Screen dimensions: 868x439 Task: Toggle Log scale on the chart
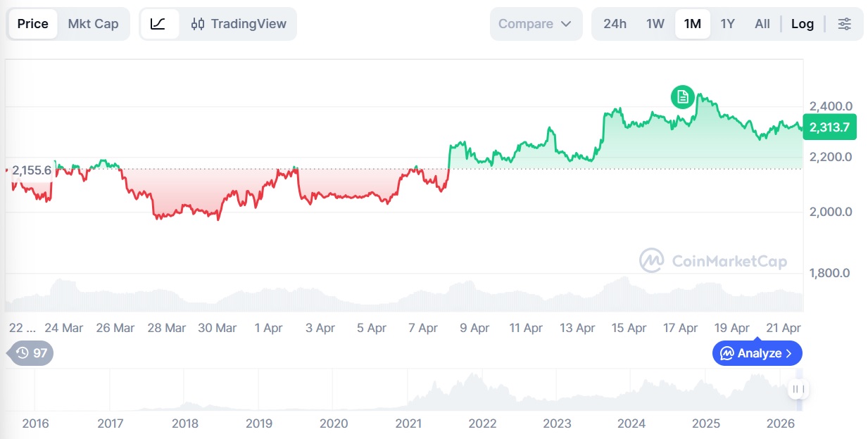coord(802,24)
